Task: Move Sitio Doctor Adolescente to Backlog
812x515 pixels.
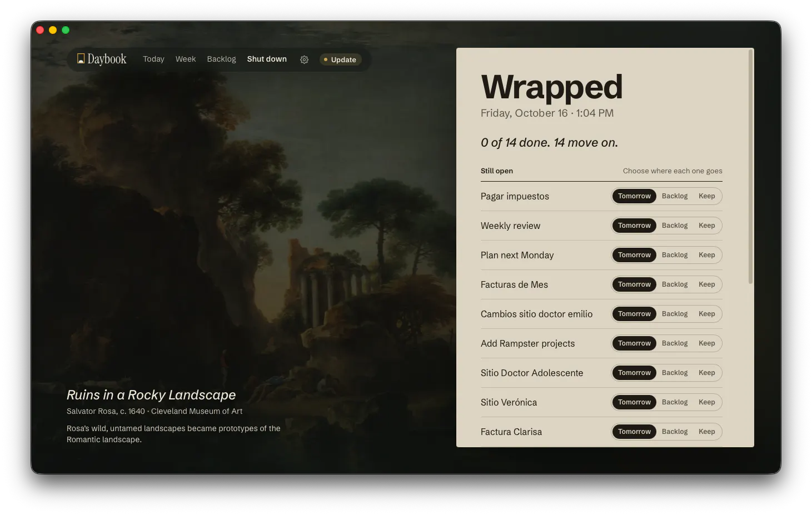Action: (675, 373)
